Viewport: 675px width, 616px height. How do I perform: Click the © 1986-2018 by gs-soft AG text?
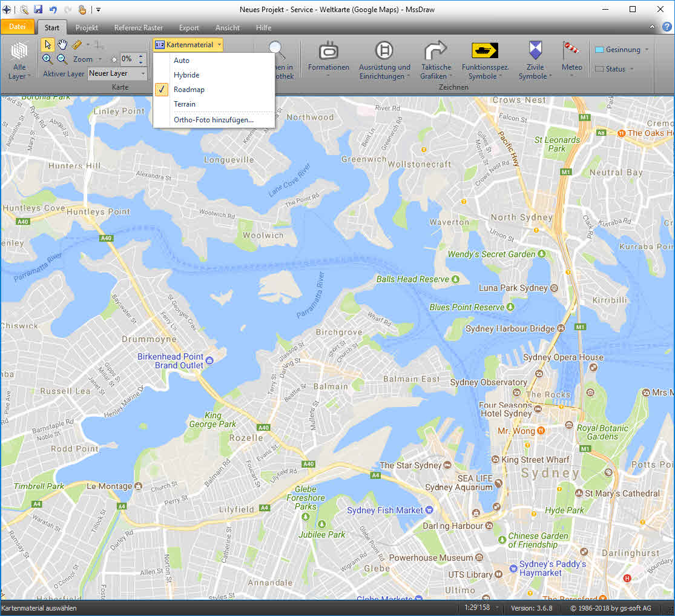[610, 608]
